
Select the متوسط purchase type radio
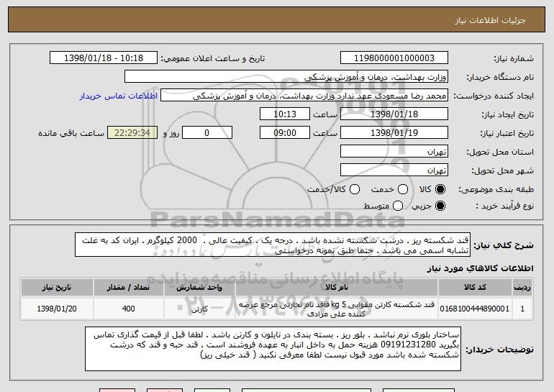coord(398,206)
